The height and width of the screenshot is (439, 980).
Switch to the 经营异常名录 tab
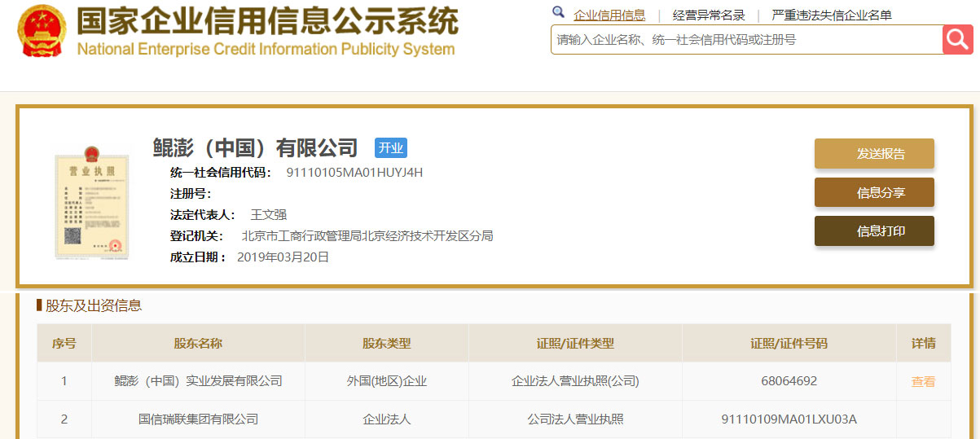(708, 15)
